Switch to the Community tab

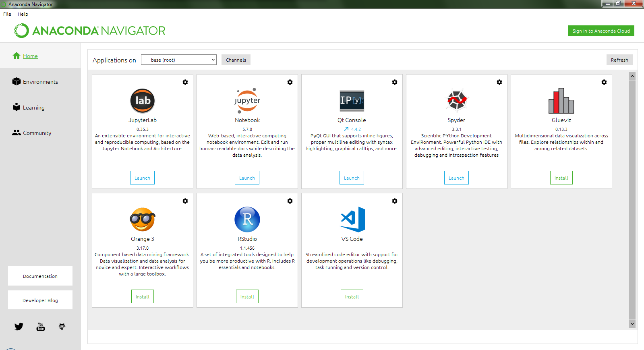(x=40, y=133)
